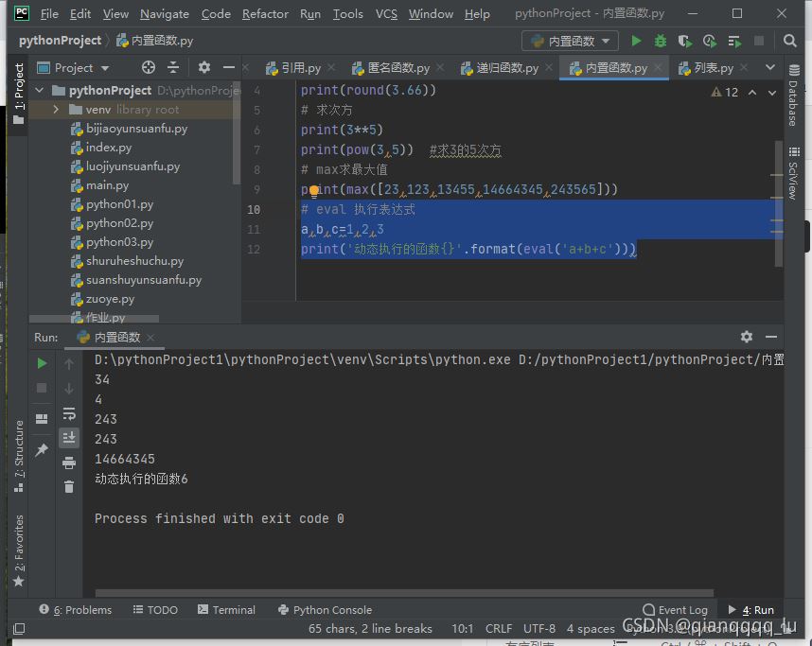Collapse the pythonProject root tree node
812x646 pixels.
39,90
